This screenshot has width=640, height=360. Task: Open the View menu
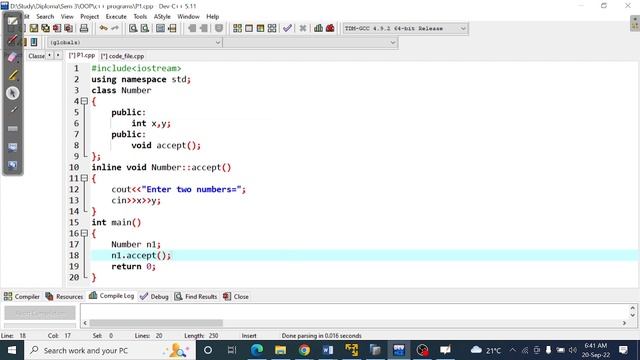pos(67,16)
